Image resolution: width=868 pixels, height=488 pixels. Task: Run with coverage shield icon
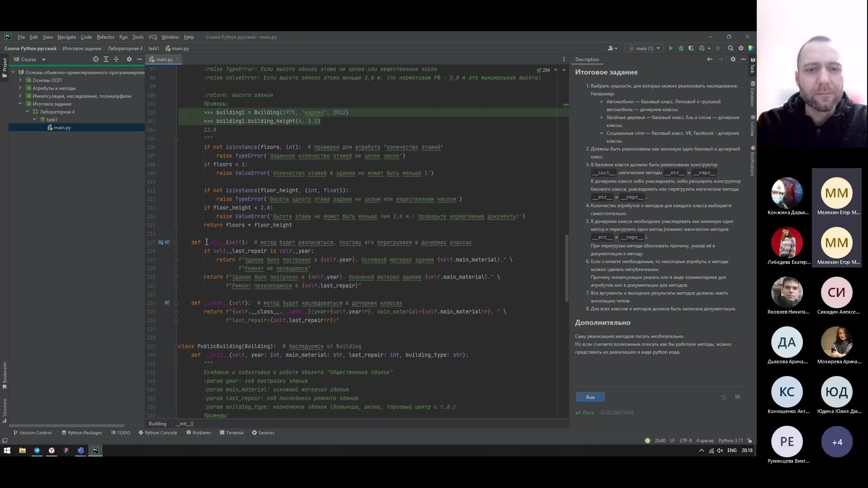[x=691, y=48]
